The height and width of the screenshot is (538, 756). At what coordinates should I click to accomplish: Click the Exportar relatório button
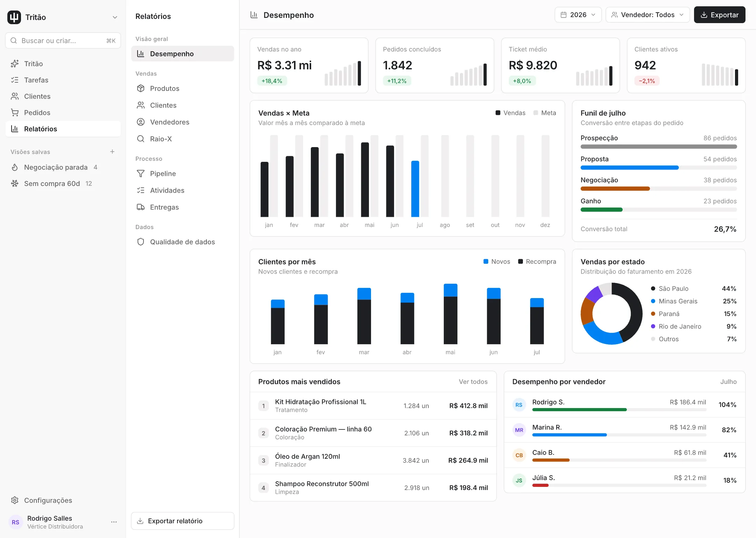tap(182, 521)
